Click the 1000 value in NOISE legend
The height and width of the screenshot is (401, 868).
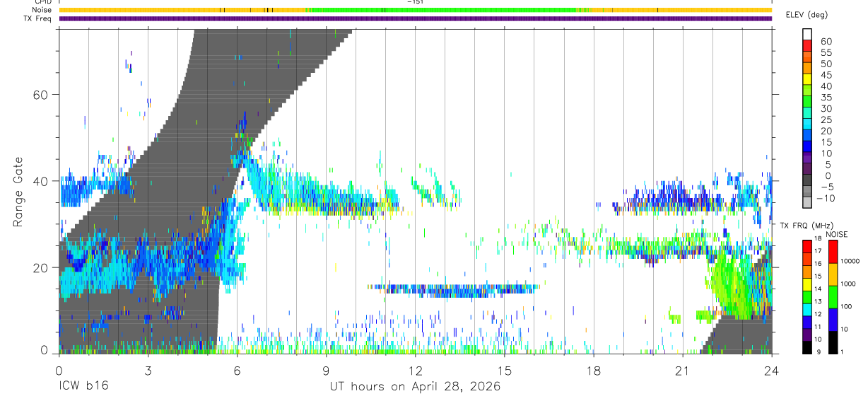pos(847,284)
